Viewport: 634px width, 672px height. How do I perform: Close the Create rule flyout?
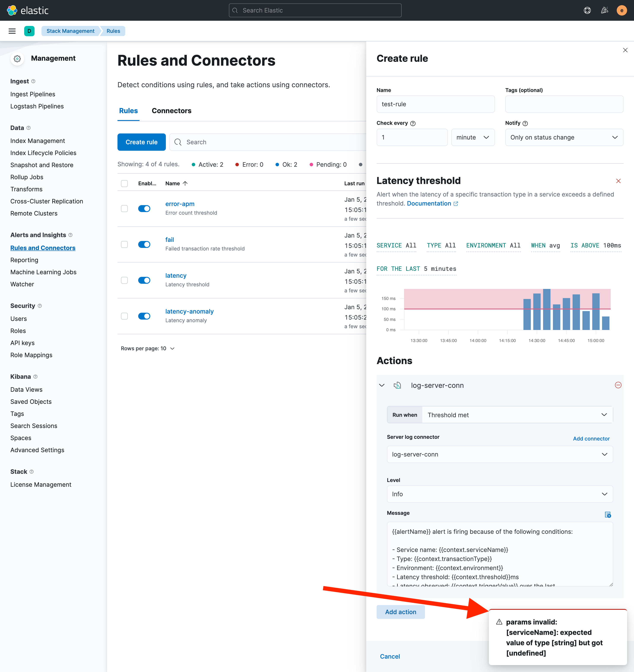pyautogui.click(x=625, y=50)
